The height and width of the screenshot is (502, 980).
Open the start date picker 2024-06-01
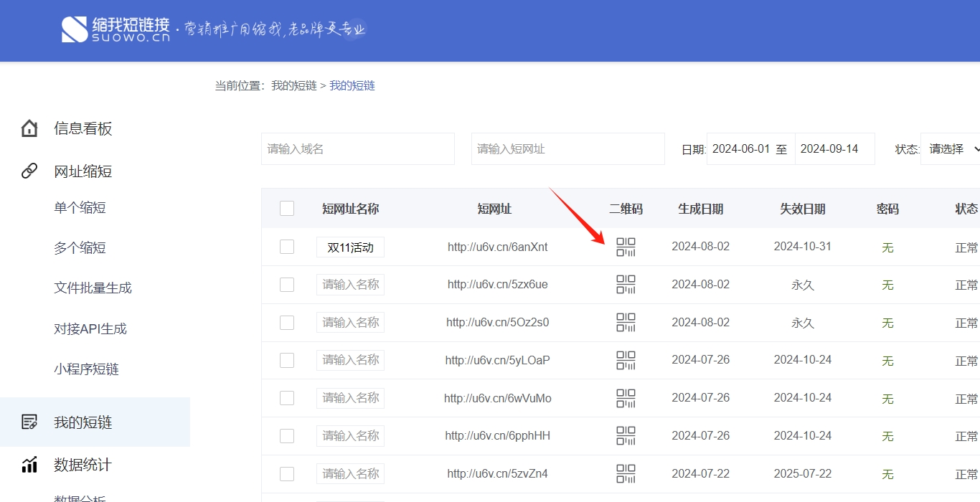click(741, 149)
